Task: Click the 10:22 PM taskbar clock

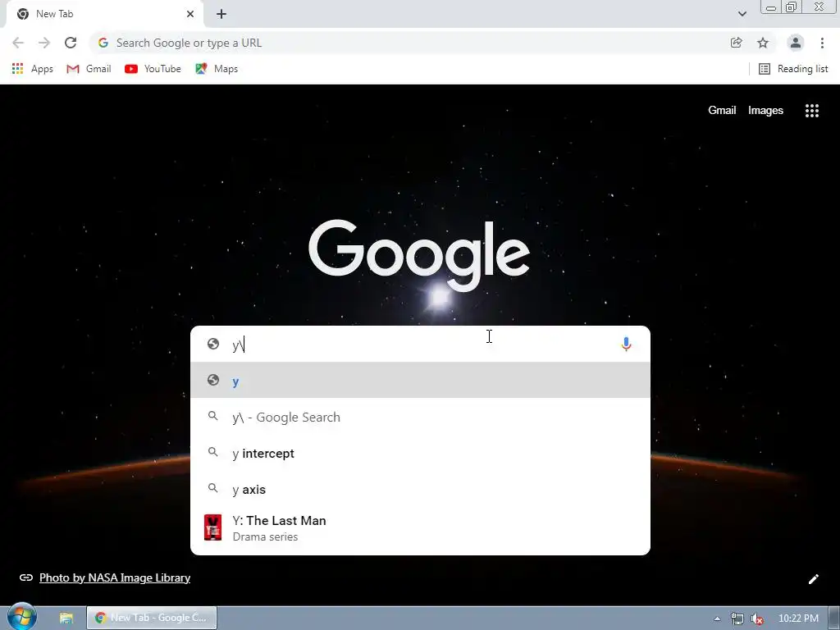Action: click(x=798, y=619)
